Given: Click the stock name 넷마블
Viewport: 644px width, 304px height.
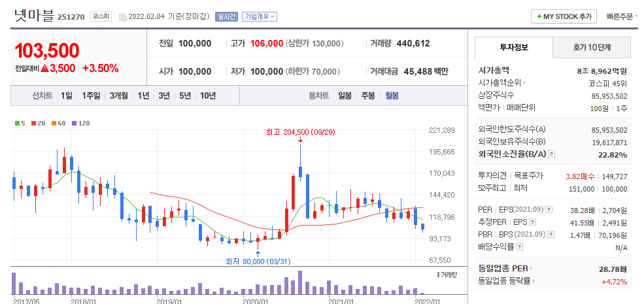Looking at the screenshot, I should click(34, 16).
